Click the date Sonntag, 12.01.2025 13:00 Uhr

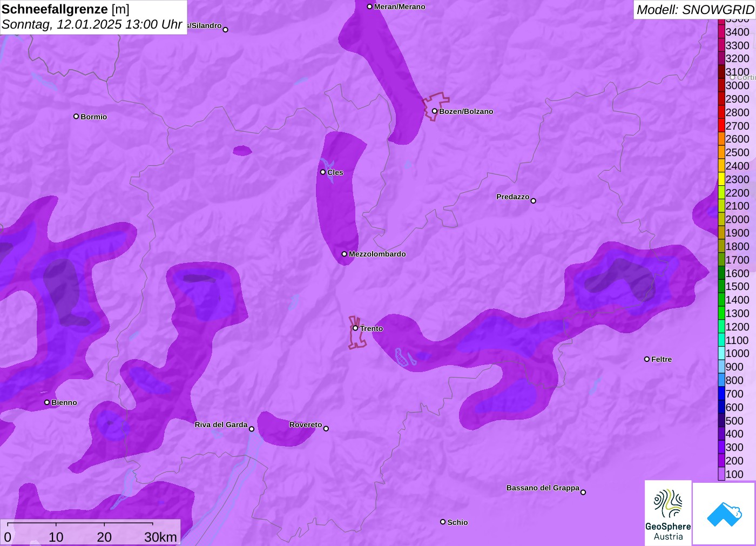click(x=92, y=24)
